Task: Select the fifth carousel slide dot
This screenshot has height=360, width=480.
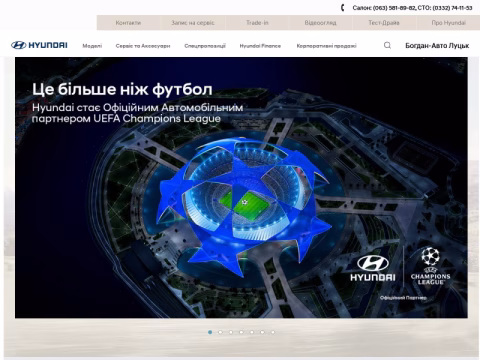Action: pyautogui.click(x=252, y=332)
